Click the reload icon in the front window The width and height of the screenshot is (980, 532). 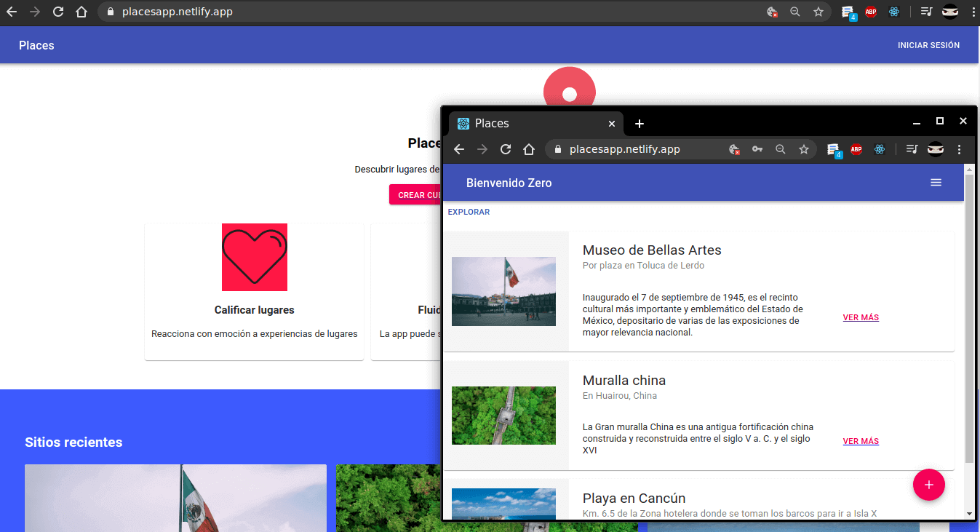pyautogui.click(x=506, y=149)
